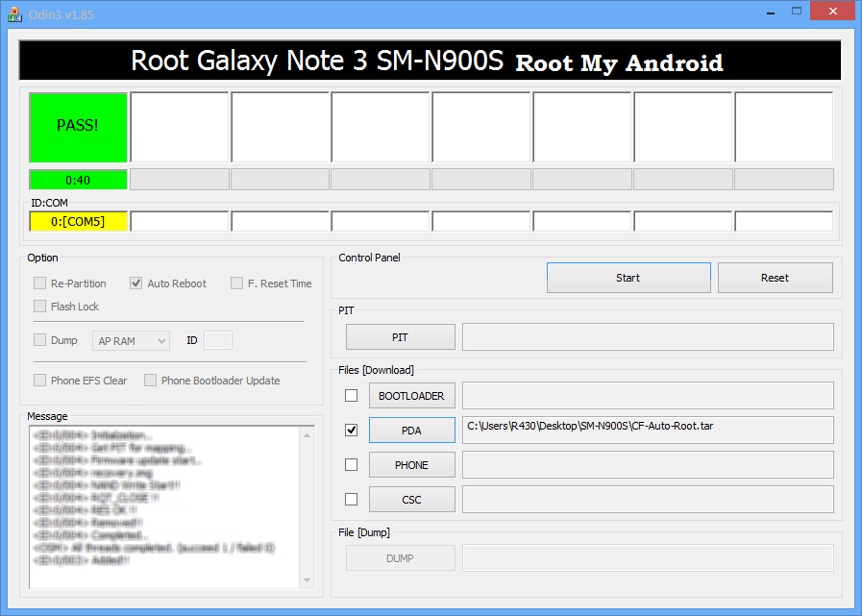Click the PHONE file button
862x616 pixels.
coord(411,465)
